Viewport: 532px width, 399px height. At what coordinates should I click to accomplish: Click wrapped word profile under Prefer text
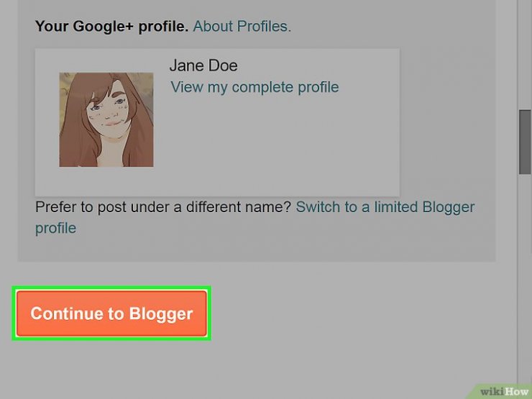(55, 228)
